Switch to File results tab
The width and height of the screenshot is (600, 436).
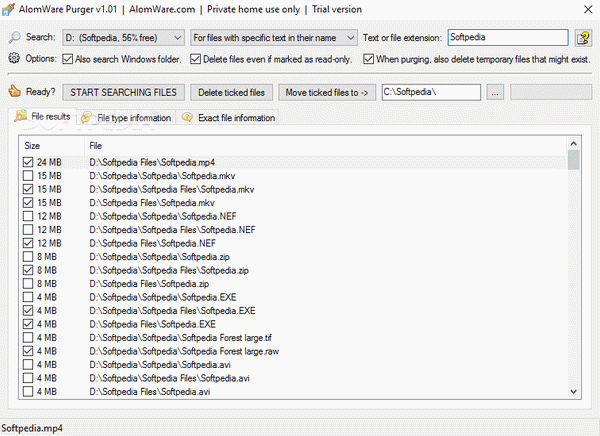click(44, 116)
